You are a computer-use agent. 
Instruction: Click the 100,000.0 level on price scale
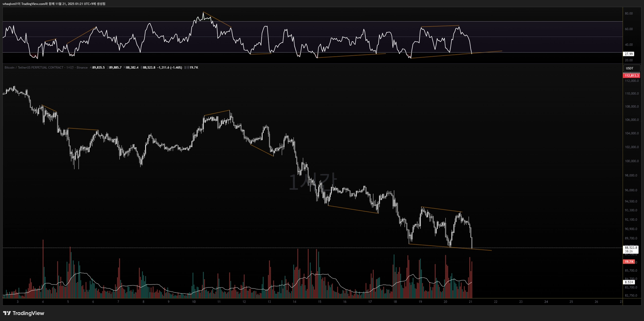(632, 161)
